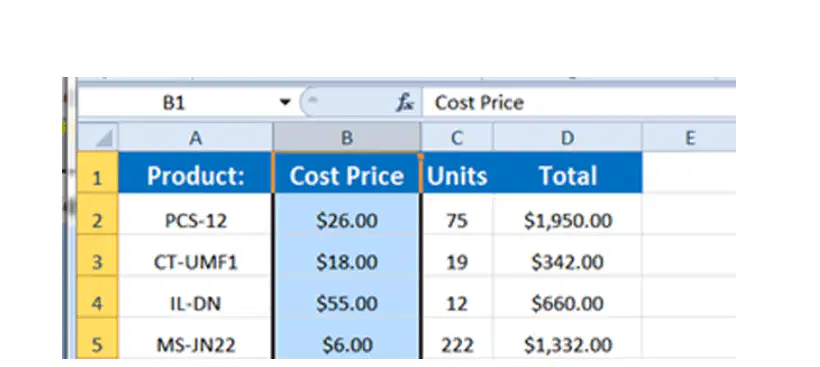
Task: Select column A header
Action: pyautogui.click(x=196, y=138)
